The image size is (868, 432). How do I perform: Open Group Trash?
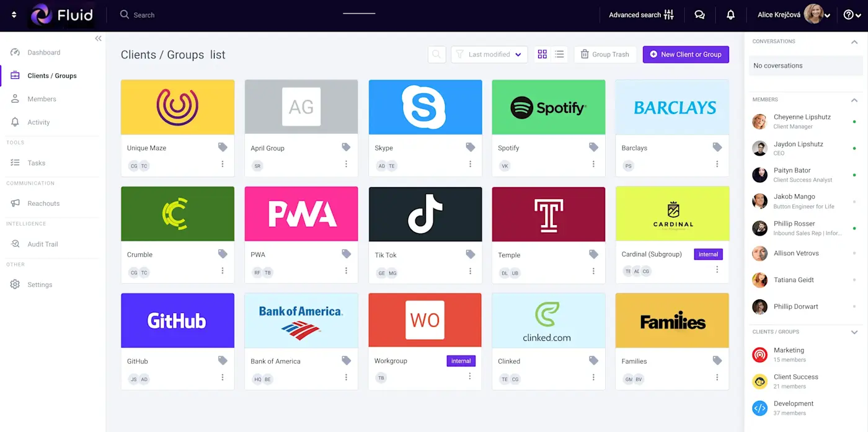point(604,55)
